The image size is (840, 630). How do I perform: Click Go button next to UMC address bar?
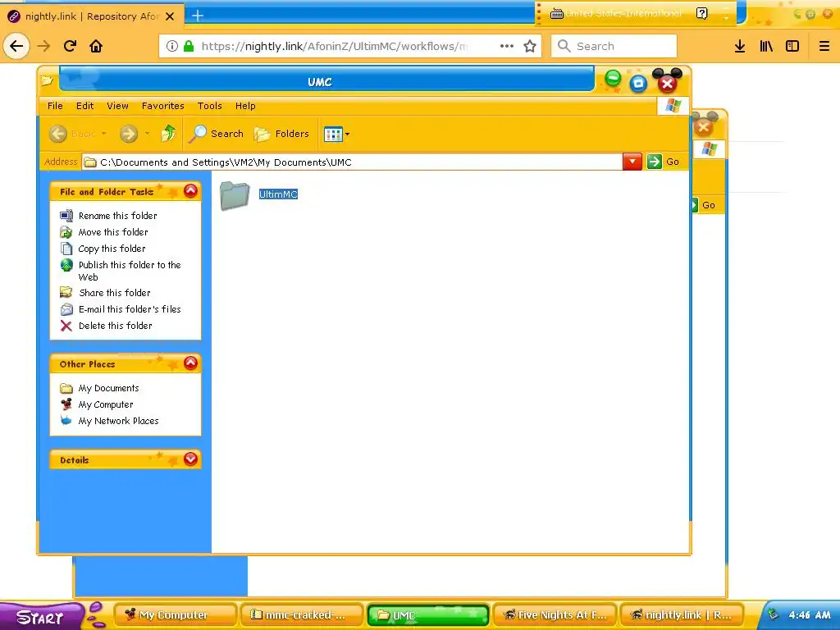click(x=664, y=162)
